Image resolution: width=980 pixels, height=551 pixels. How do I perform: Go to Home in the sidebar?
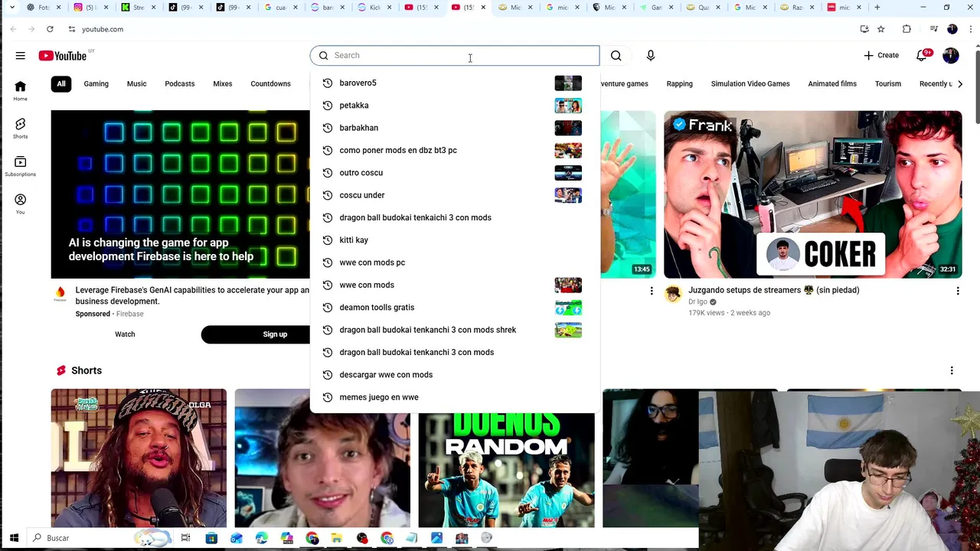tap(20, 90)
